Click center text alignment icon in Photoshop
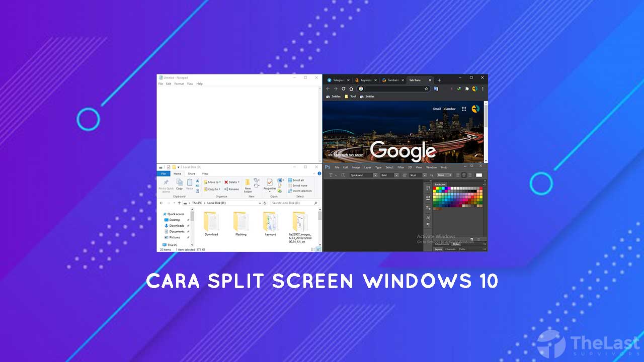The height and width of the screenshot is (362, 644). (x=464, y=175)
